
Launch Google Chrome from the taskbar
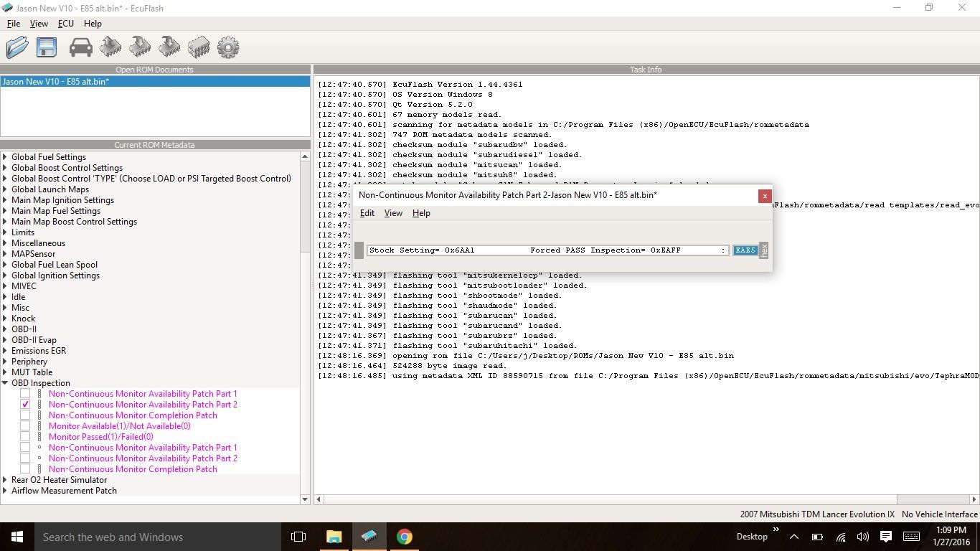coord(404,537)
